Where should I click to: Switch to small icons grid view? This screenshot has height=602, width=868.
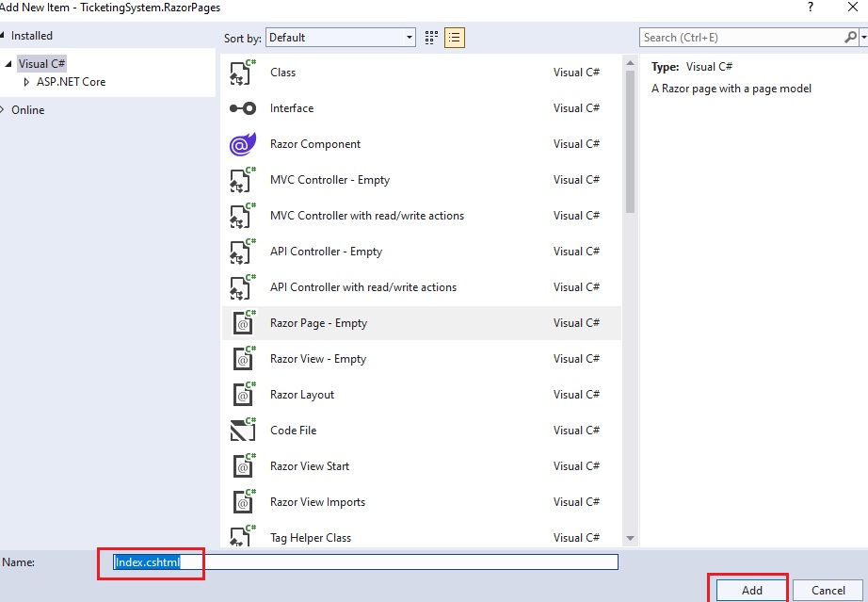pyautogui.click(x=431, y=38)
